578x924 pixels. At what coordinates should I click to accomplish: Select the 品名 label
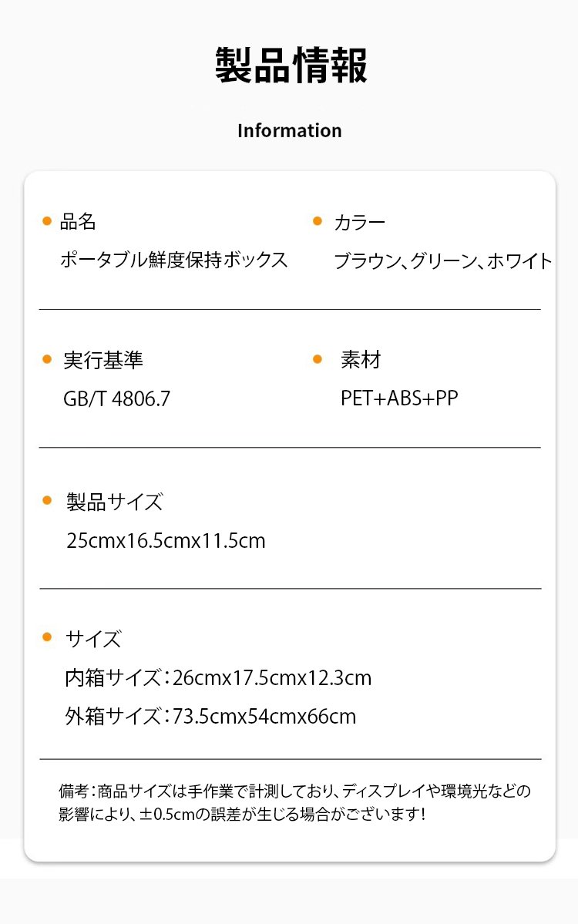tap(78, 222)
